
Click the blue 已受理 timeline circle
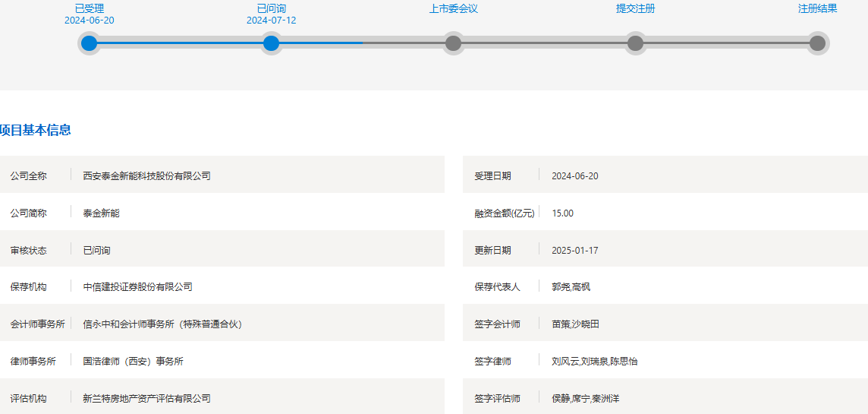click(x=90, y=43)
